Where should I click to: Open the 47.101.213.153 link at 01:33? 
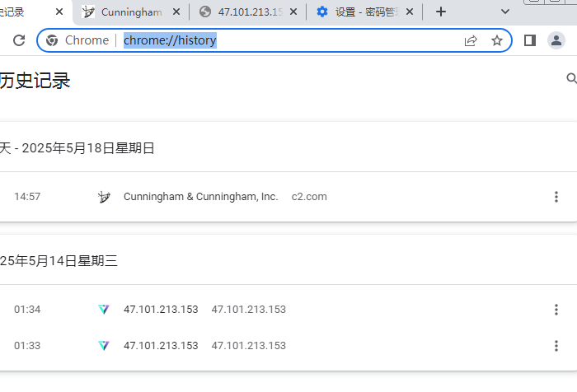coord(161,345)
